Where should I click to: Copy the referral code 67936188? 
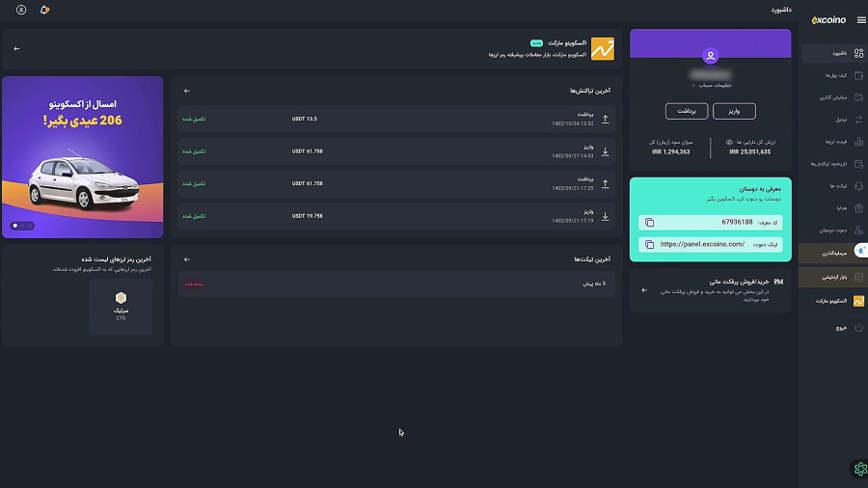click(649, 223)
